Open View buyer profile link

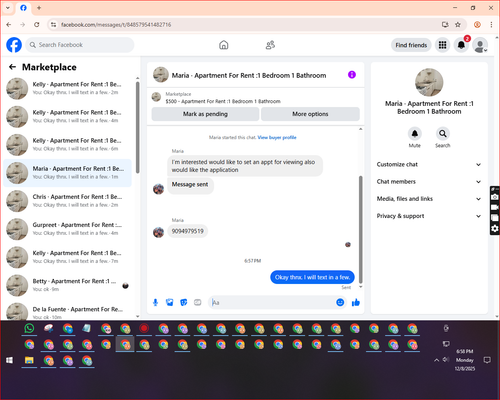point(277,137)
